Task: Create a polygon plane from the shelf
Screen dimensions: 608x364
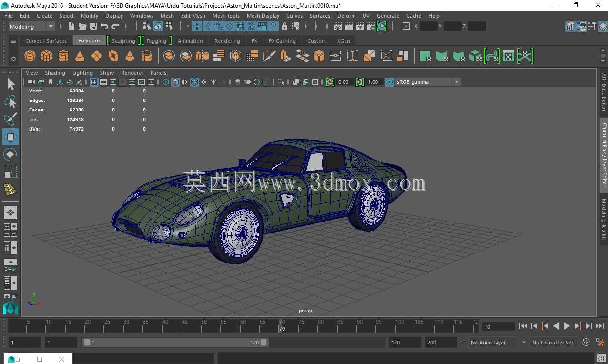Action: pos(97,56)
